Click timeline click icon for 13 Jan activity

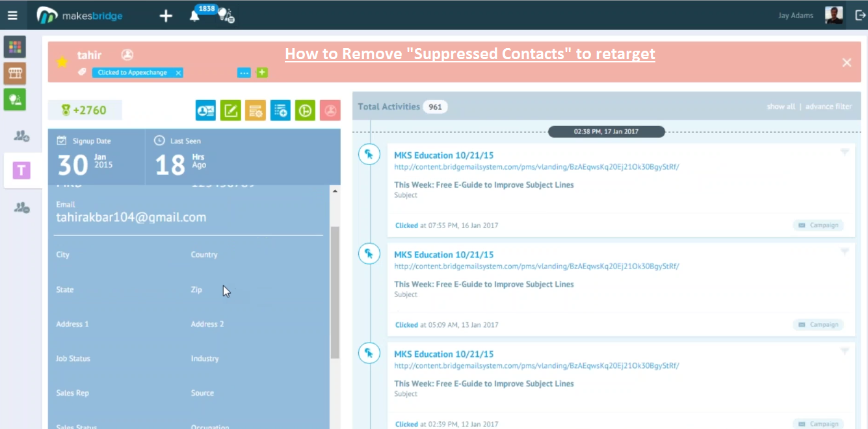tap(369, 253)
